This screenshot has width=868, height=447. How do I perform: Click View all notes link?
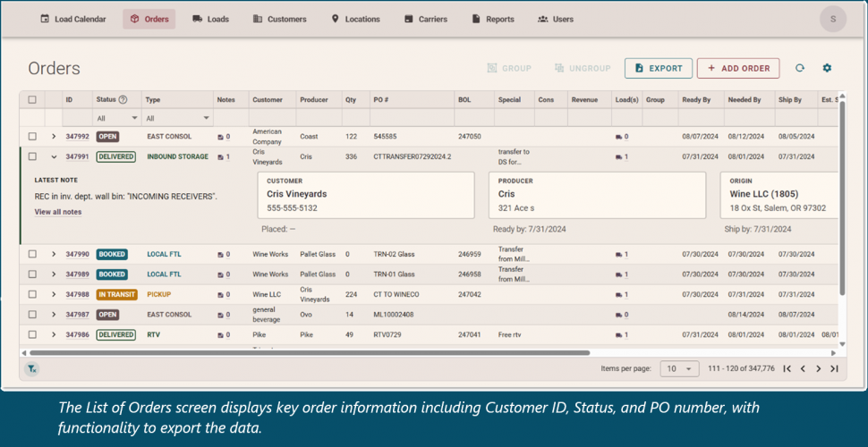(x=57, y=212)
